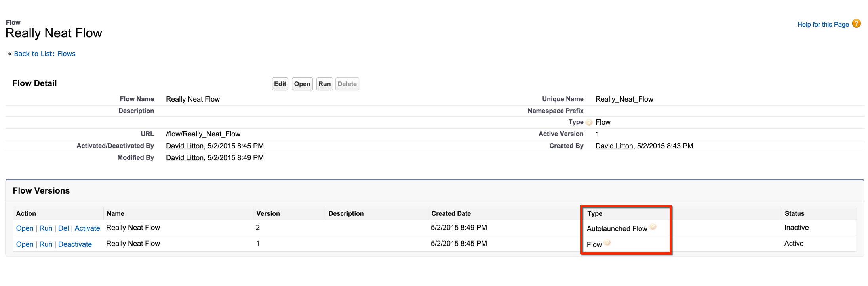This screenshot has height=286, width=868.
Task: Deactivate the active version 1
Action: (x=75, y=244)
